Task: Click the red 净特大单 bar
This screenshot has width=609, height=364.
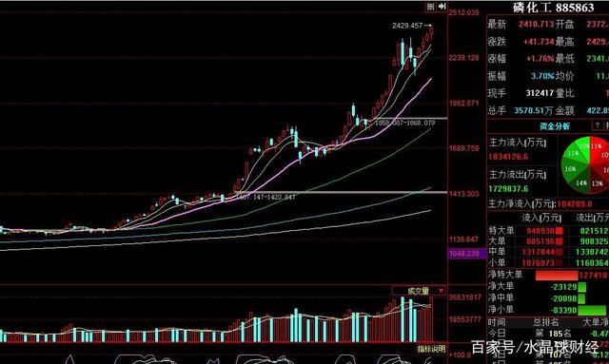Action: [x=557, y=276]
